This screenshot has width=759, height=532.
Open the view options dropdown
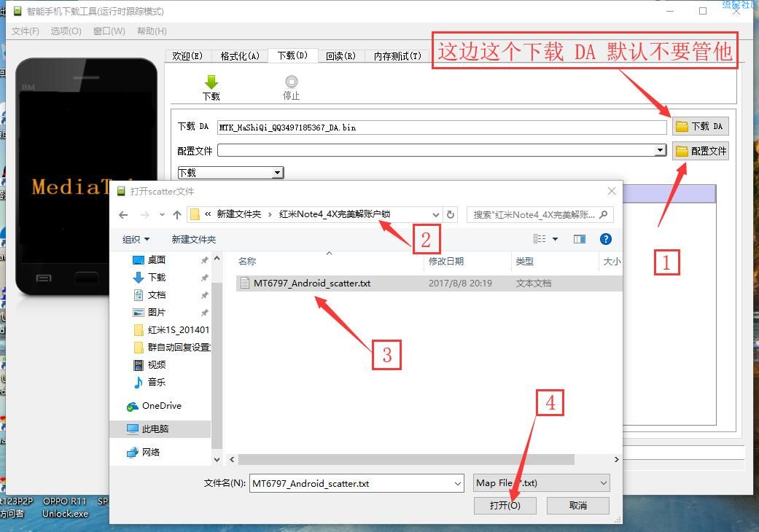point(555,239)
